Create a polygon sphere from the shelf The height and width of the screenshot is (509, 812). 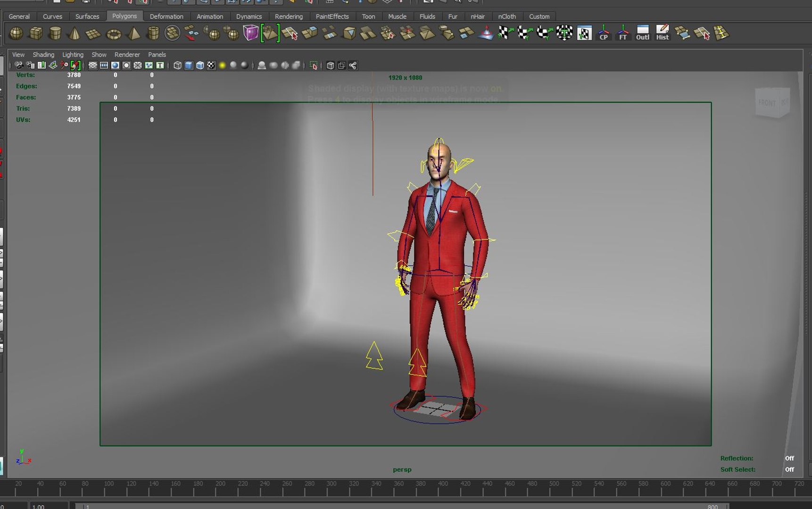click(x=17, y=33)
